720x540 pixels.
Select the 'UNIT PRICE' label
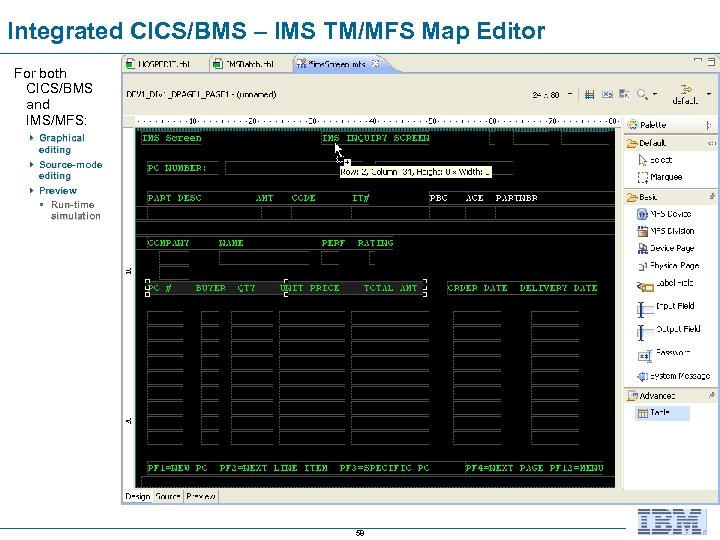point(309,288)
